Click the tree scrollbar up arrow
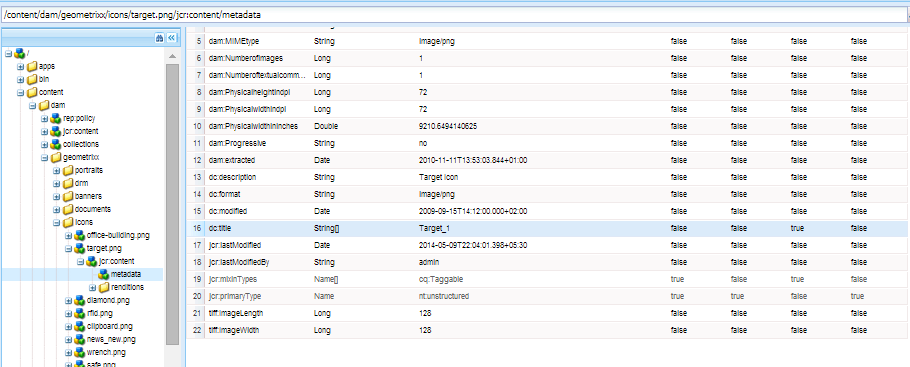The image size is (910, 367). click(172, 56)
